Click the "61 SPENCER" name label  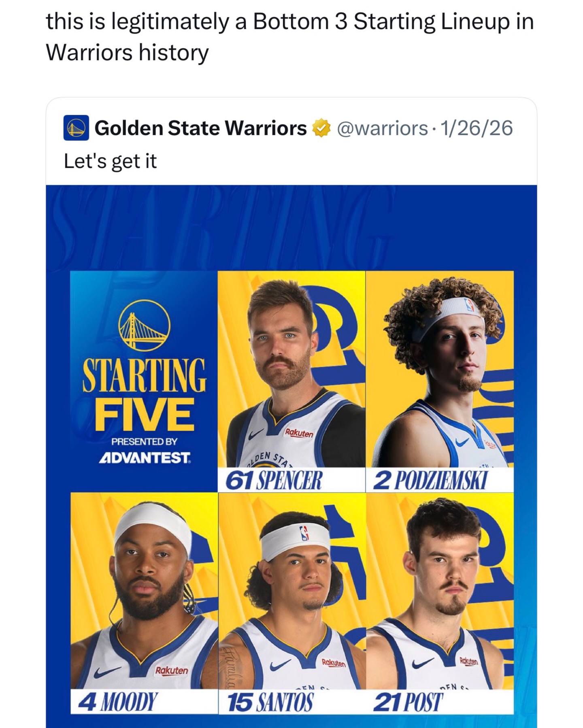(x=274, y=481)
